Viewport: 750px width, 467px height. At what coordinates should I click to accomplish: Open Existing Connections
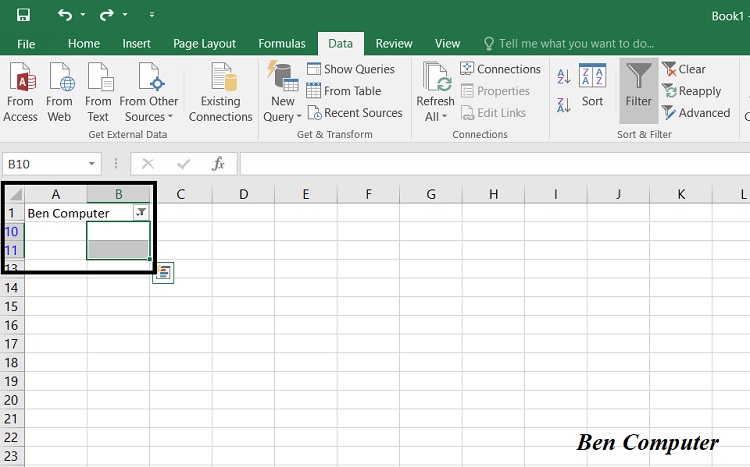pyautogui.click(x=221, y=92)
